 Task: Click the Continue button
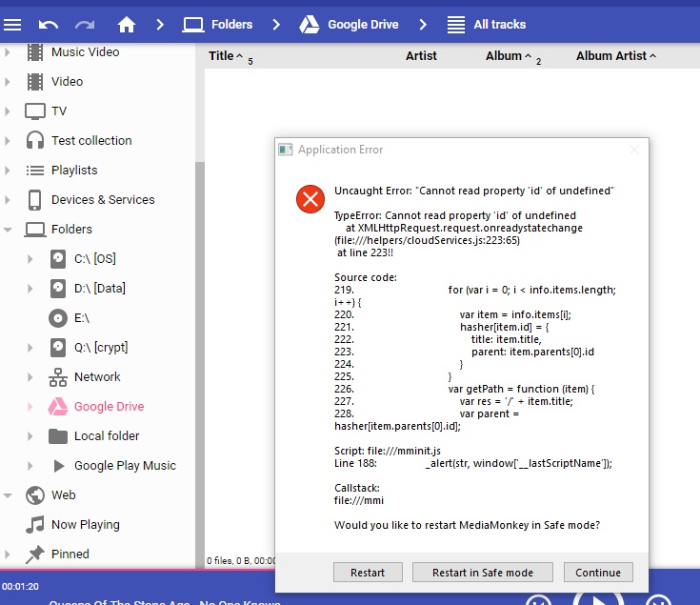598,573
